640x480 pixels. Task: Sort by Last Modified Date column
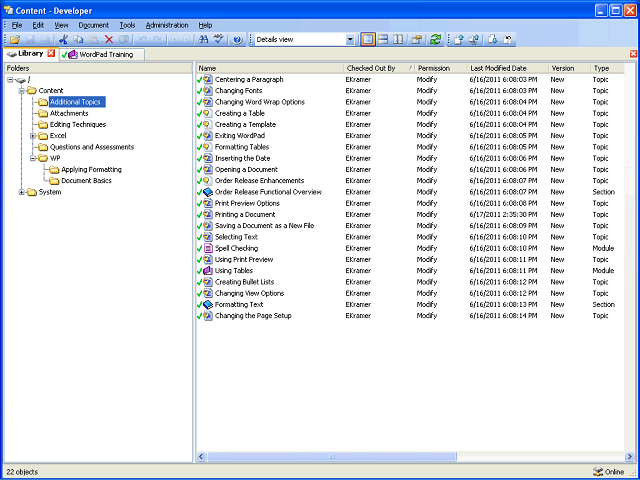(x=508, y=68)
